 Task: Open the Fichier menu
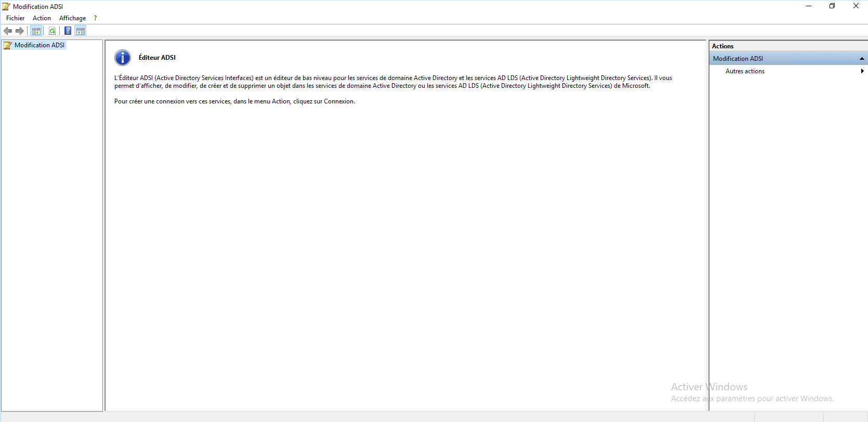15,18
